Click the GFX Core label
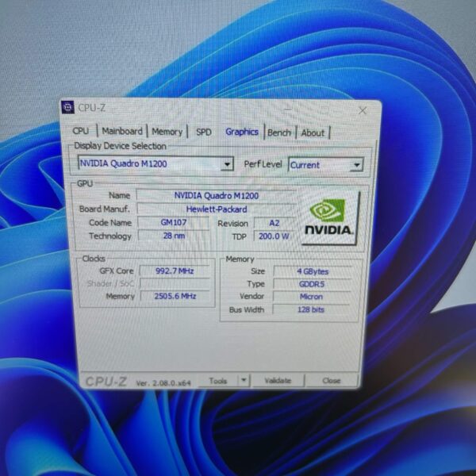Image resolution: width=476 pixels, height=476 pixels. [x=117, y=271]
